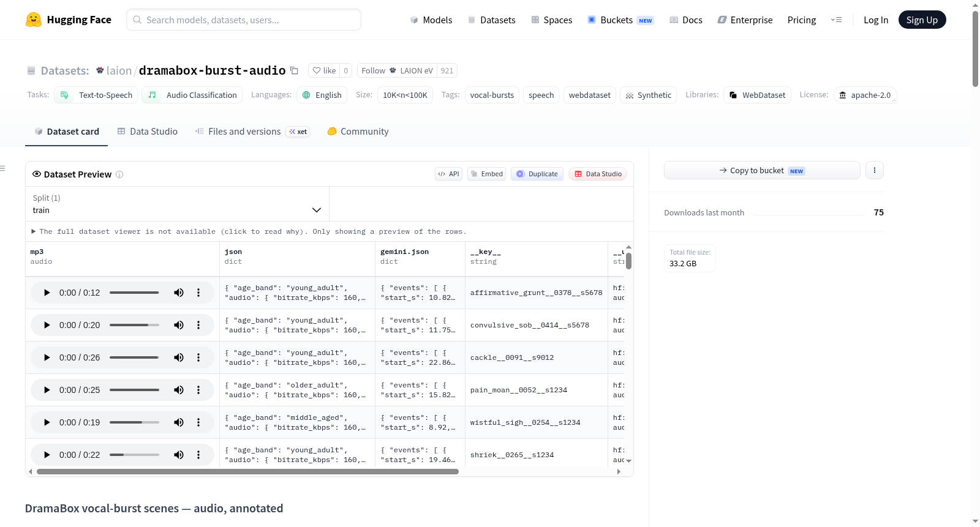Open the Docs page
The height and width of the screenshot is (527, 980).
[x=685, y=20]
